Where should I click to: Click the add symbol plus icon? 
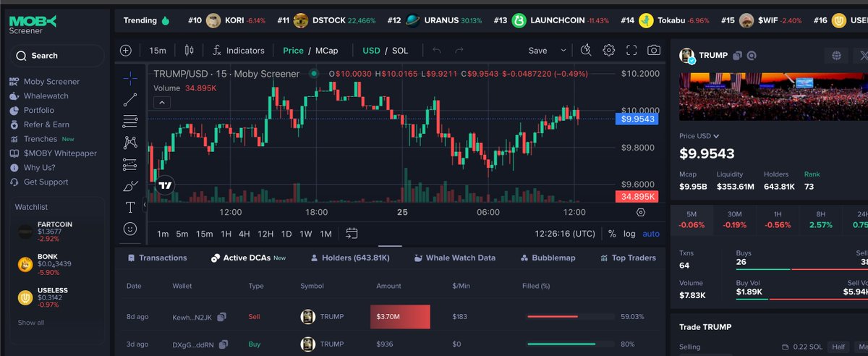[126, 51]
